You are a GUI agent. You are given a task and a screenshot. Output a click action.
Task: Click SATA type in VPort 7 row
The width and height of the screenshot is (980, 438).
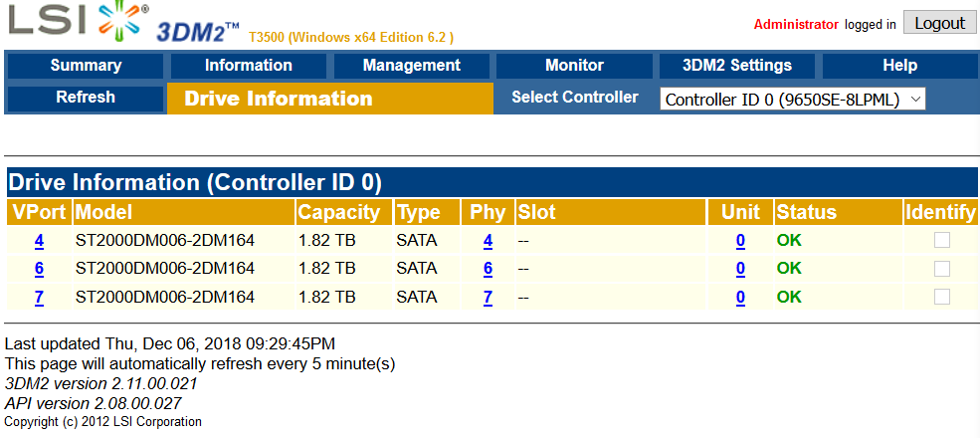tap(417, 297)
